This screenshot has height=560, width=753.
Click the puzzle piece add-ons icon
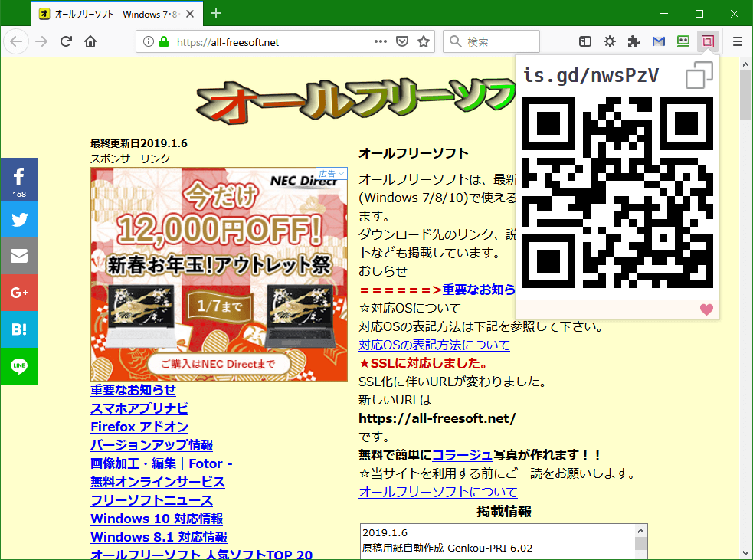634,42
